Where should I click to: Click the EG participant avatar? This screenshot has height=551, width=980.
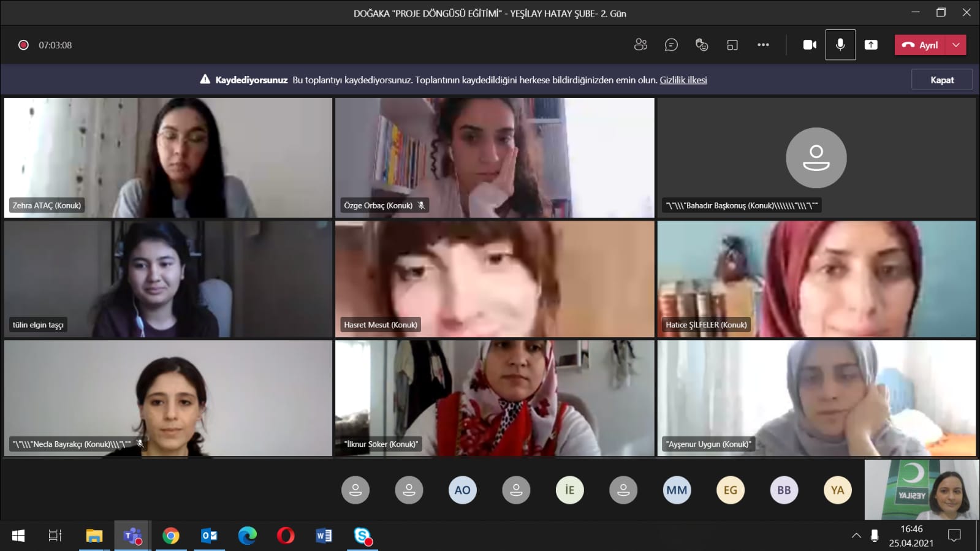pos(731,490)
